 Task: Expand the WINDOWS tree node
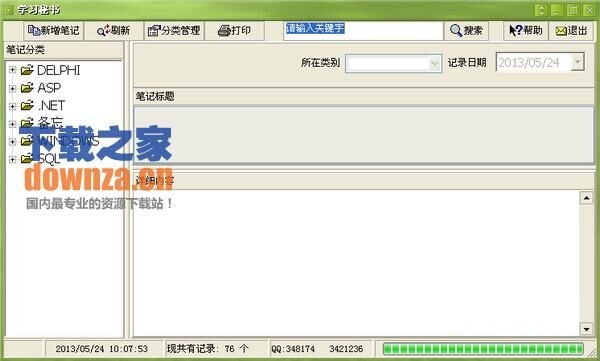click(12, 141)
